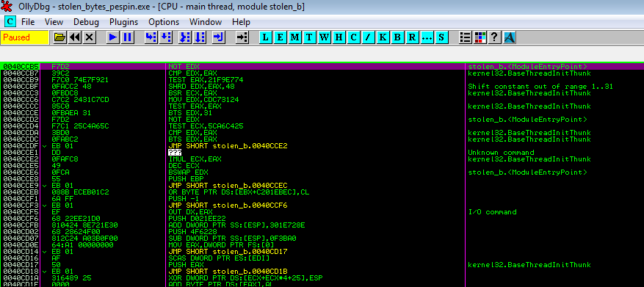Open the Options menu

pos(164,22)
